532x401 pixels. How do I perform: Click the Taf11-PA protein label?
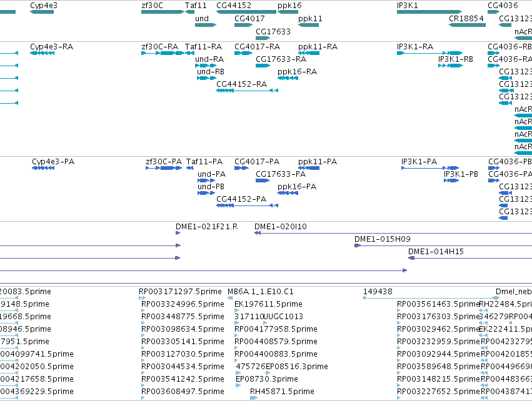tap(204, 161)
